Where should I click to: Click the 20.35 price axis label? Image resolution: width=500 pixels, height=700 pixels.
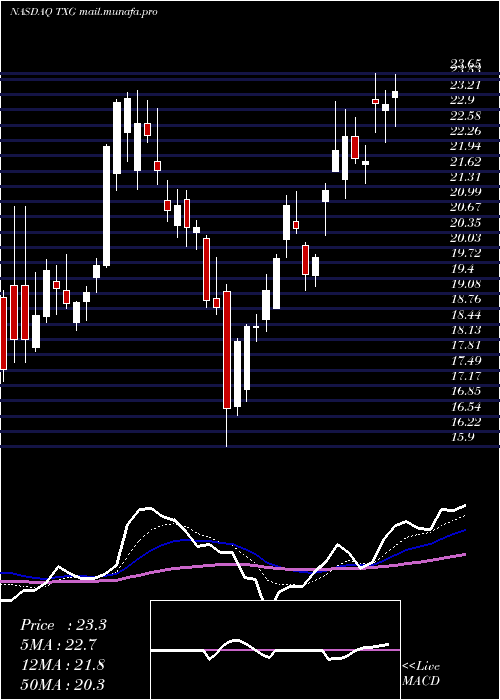point(466,222)
